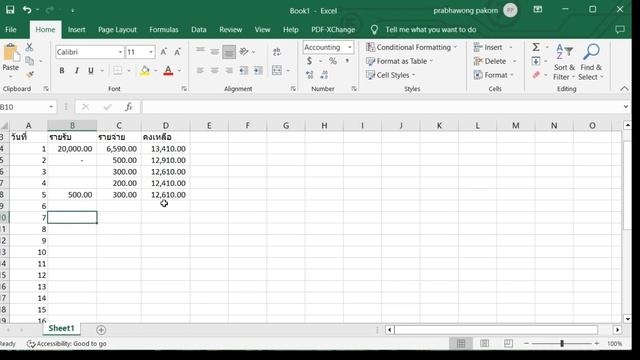Screen dimensions: 640x360
Task: Apply yellow fill color
Action: (x=145, y=71)
